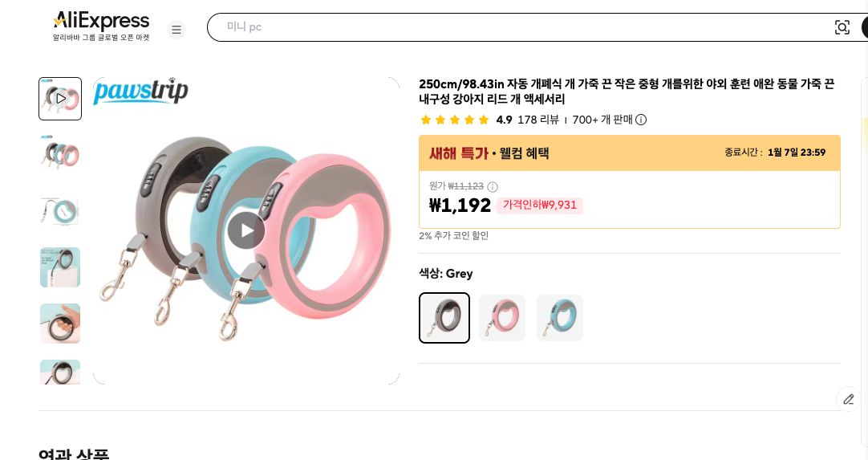Choose the blue leash color option
The width and height of the screenshot is (868, 460).
pyautogui.click(x=560, y=318)
